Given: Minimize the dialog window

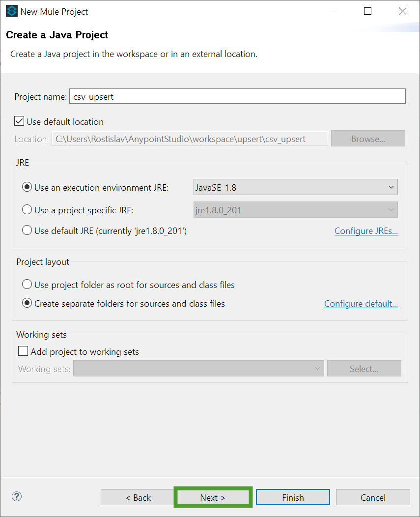Looking at the screenshot, I should pos(334,11).
